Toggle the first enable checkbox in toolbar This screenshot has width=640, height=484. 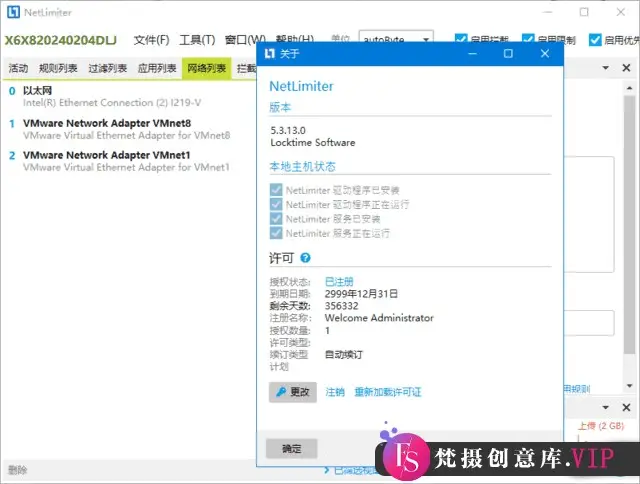461,40
